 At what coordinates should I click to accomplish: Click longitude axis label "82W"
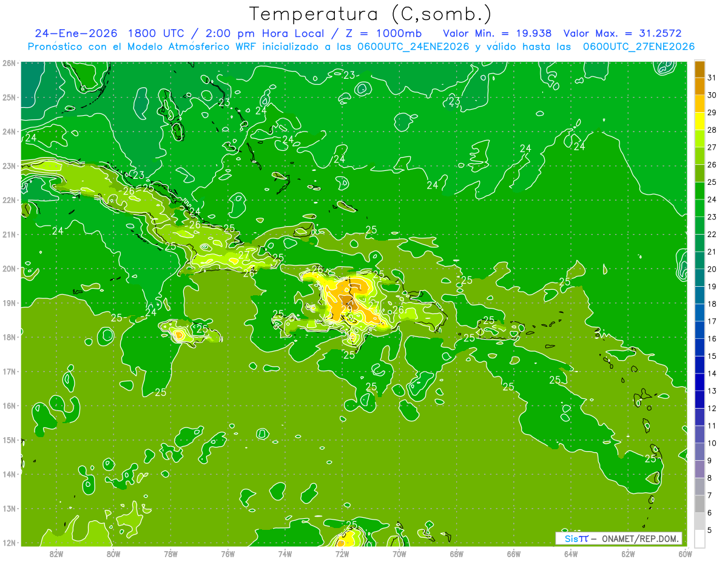(56, 554)
